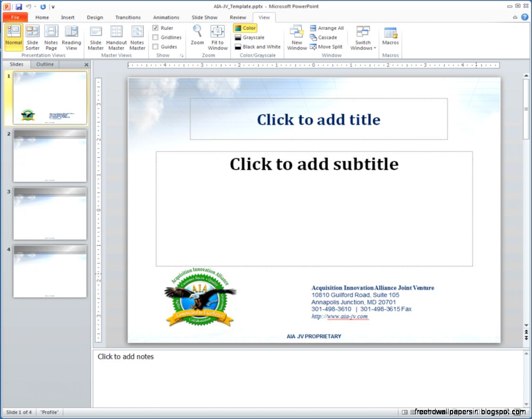Click "Slide 1 of 4" in the status bar
The height and width of the screenshot is (419, 532).
(x=19, y=412)
